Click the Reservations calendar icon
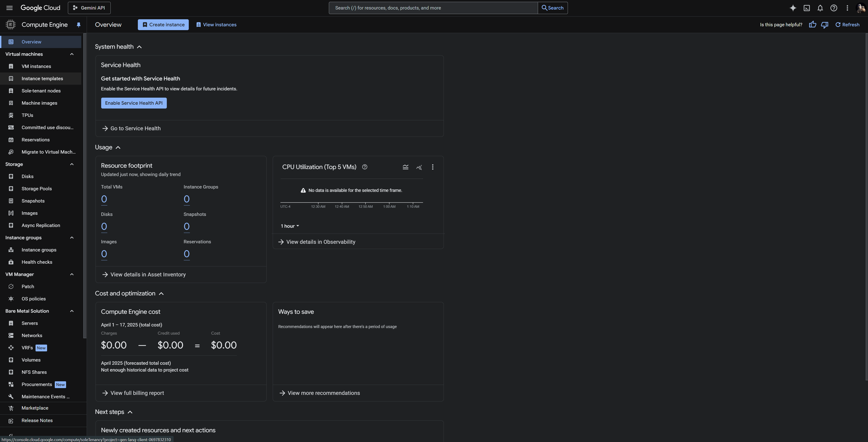The height and width of the screenshot is (442, 868). [11, 140]
